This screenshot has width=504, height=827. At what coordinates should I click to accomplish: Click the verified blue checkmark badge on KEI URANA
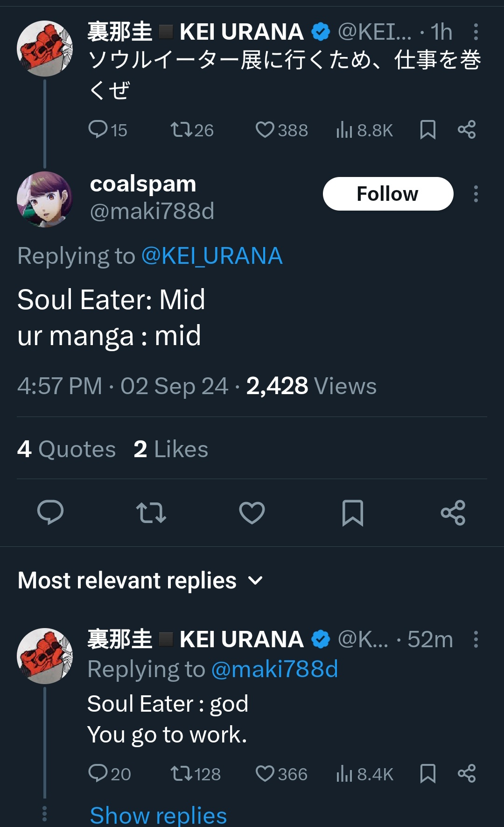320,32
